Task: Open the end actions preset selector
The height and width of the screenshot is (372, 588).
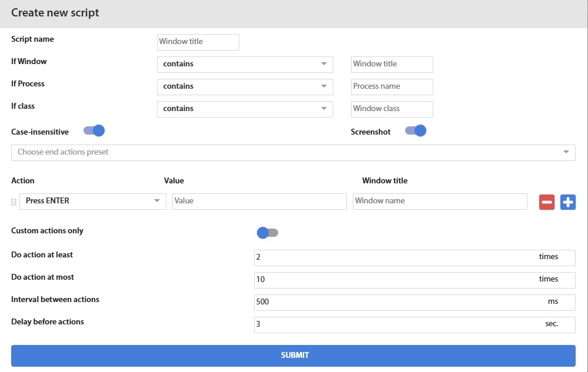Action: pyautogui.click(x=293, y=152)
